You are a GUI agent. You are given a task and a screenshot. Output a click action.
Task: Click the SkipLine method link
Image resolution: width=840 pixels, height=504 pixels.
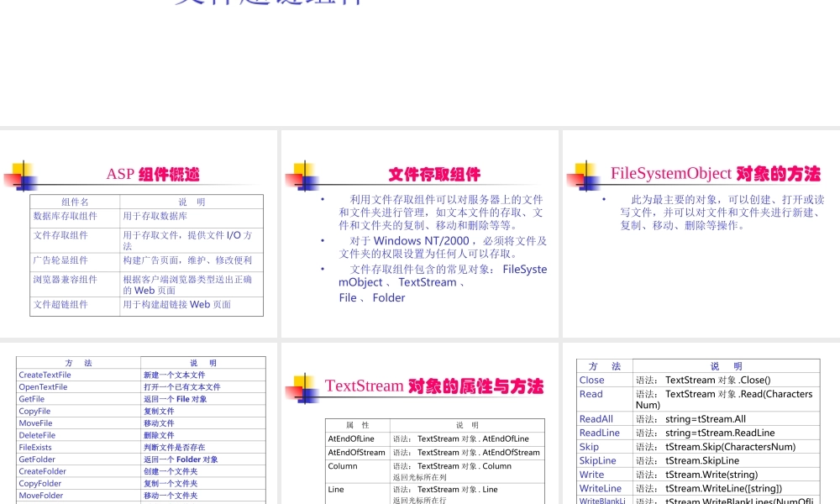click(597, 460)
